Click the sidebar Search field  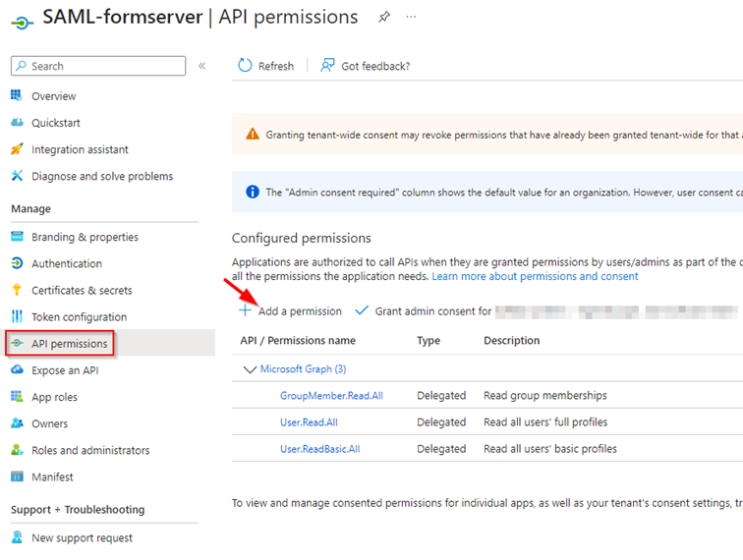pos(98,66)
